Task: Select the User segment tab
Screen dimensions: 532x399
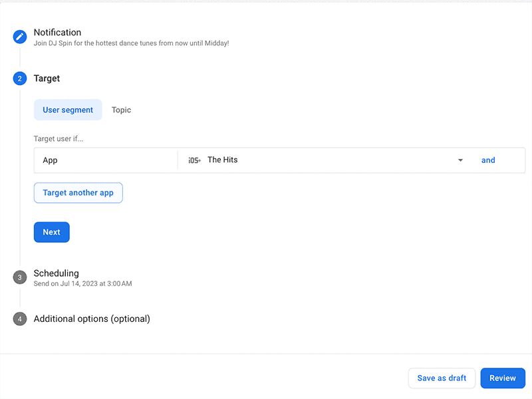Action: point(68,109)
